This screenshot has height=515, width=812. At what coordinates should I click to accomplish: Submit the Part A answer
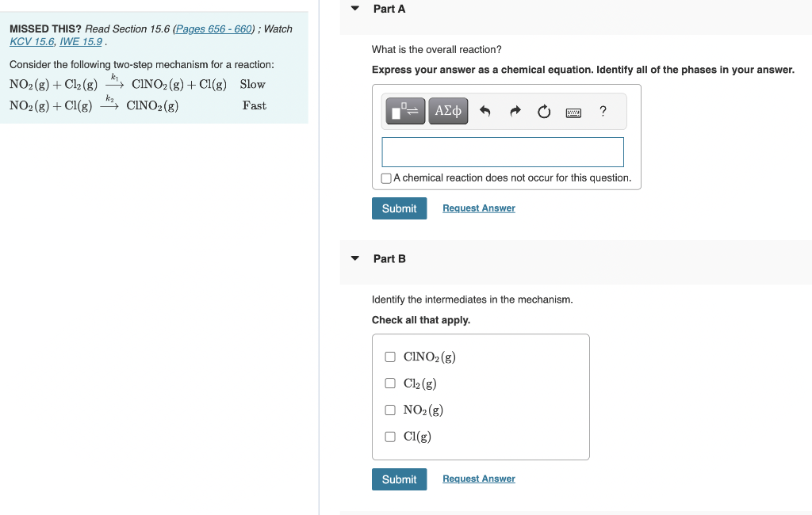pos(400,208)
